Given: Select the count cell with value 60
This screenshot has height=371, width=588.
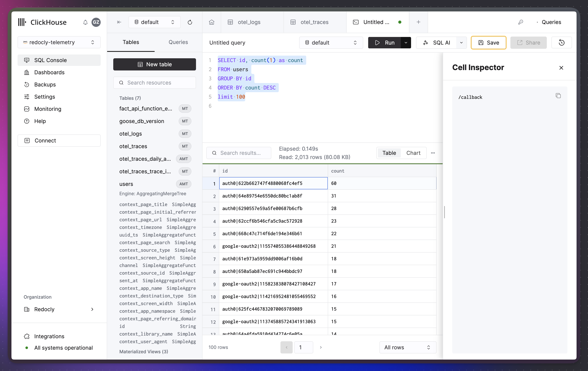Looking at the screenshot, I should click(x=382, y=183).
